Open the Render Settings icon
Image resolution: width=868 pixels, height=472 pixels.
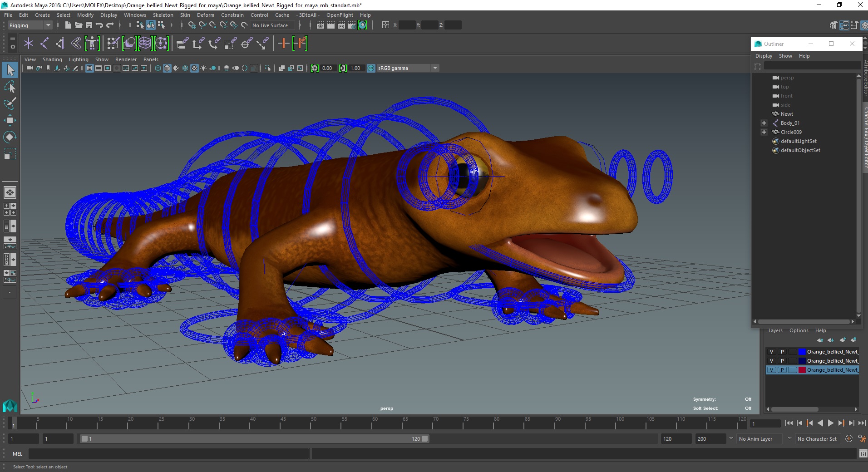point(352,25)
